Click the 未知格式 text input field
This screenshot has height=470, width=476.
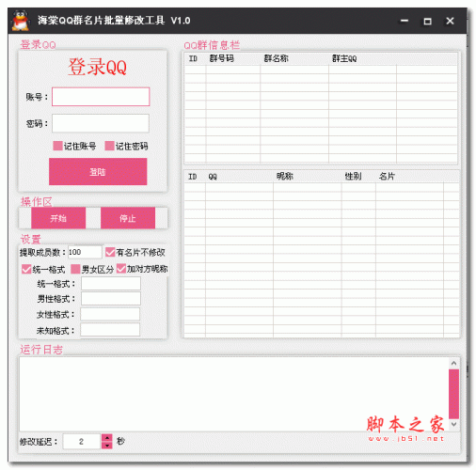coord(110,330)
